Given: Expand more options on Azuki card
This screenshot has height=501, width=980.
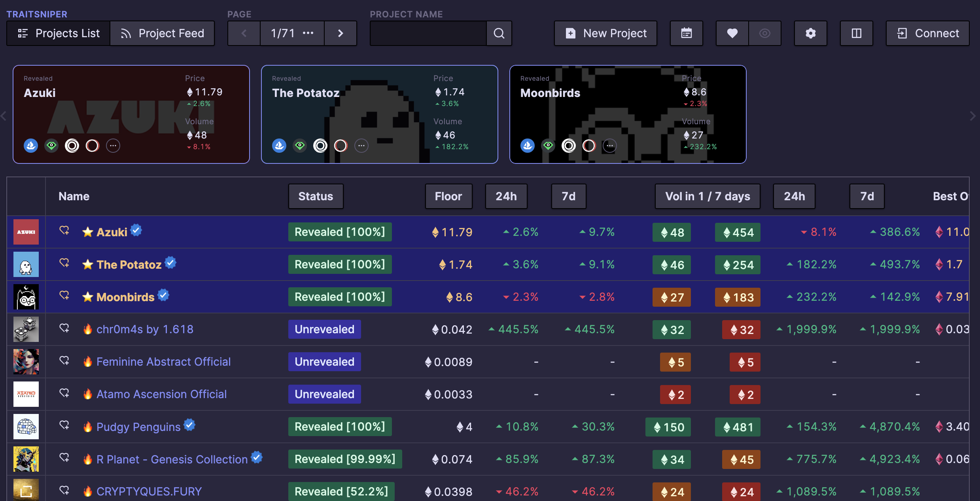Looking at the screenshot, I should coord(113,146).
